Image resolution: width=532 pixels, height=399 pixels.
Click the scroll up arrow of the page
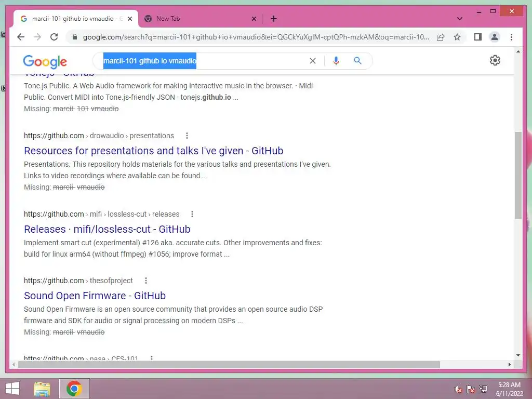518,51
